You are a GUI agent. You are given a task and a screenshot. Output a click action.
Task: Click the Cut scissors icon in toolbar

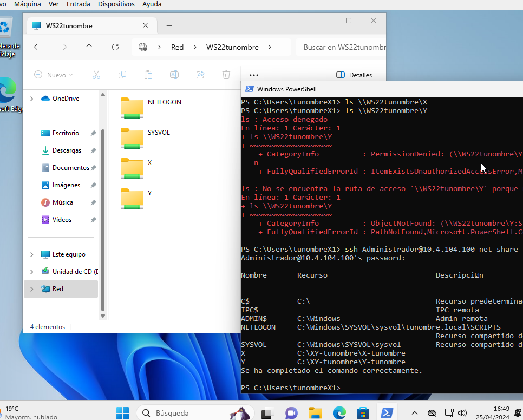pyautogui.click(x=96, y=75)
